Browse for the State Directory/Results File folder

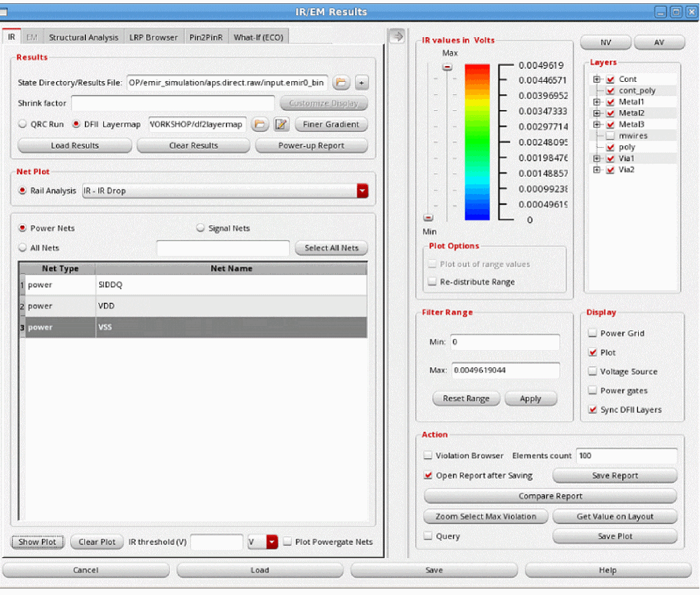tap(341, 83)
